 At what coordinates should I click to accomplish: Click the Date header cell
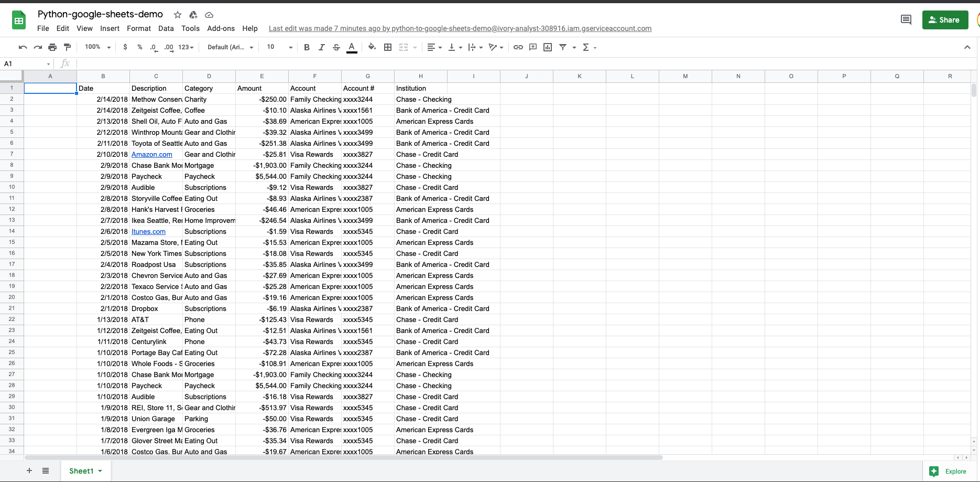[x=103, y=88]
